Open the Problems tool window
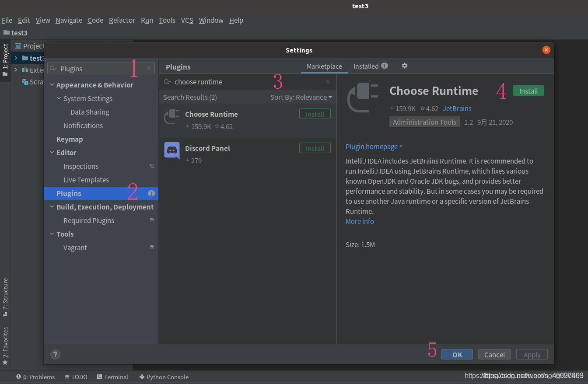Image resolution: width=588 pixels, height=384 pixels. point(35,377)
